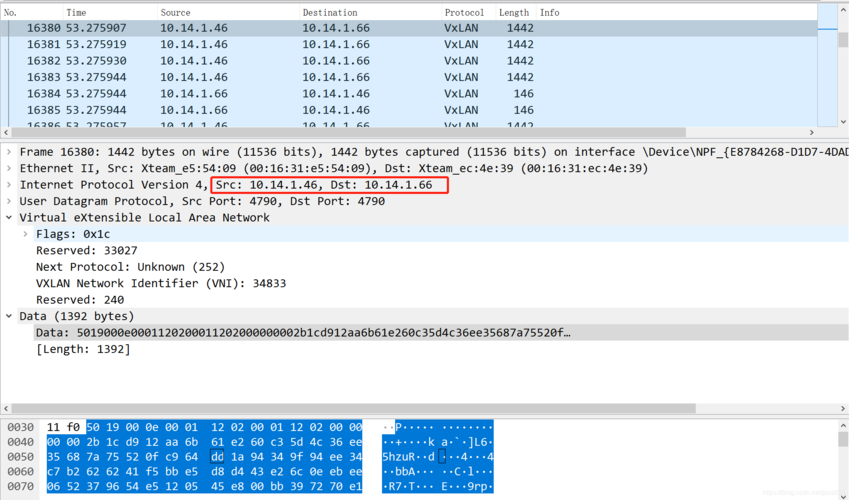Click the hex dump offset 0040
This screenshot has width=849, height=500.
coord(21,442)
